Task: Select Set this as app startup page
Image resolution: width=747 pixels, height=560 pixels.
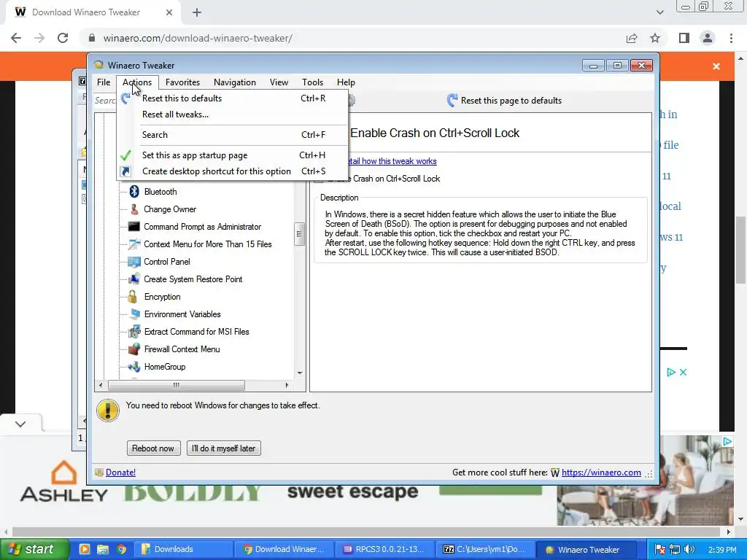Action: [233, 155]
